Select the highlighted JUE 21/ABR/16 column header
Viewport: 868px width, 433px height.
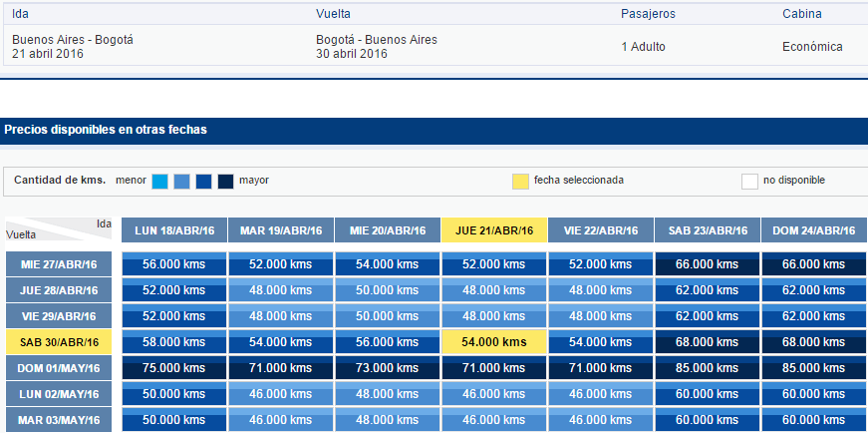click(x=494, y=230)
